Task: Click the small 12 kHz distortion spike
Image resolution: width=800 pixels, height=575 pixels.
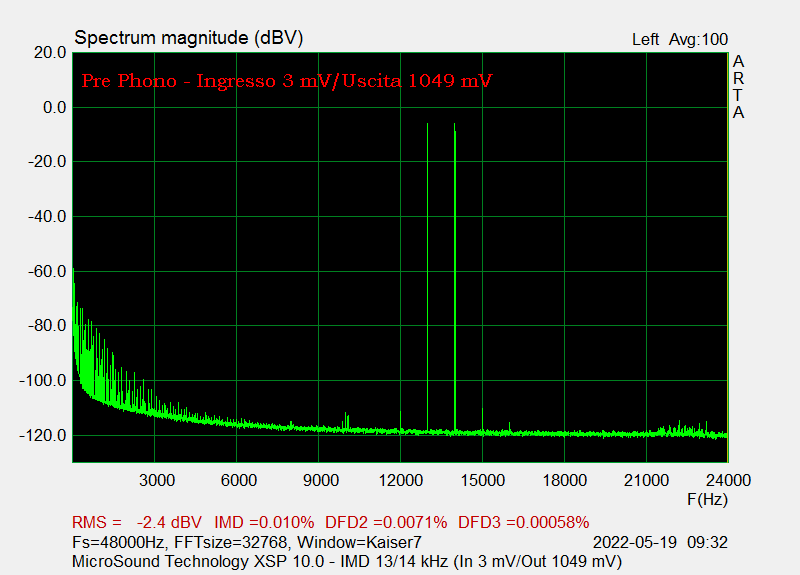Action: (x=401, y=420)
